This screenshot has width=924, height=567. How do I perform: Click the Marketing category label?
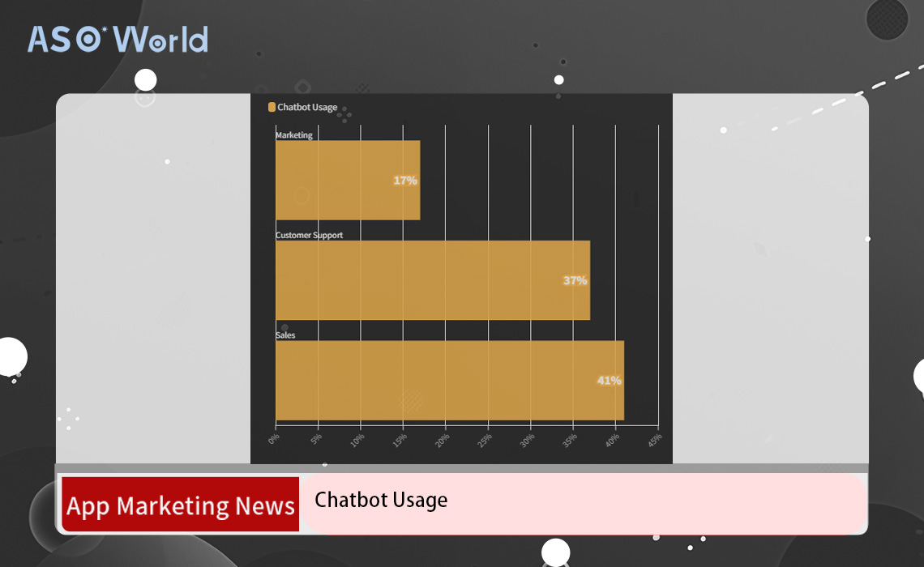[294, 134]
